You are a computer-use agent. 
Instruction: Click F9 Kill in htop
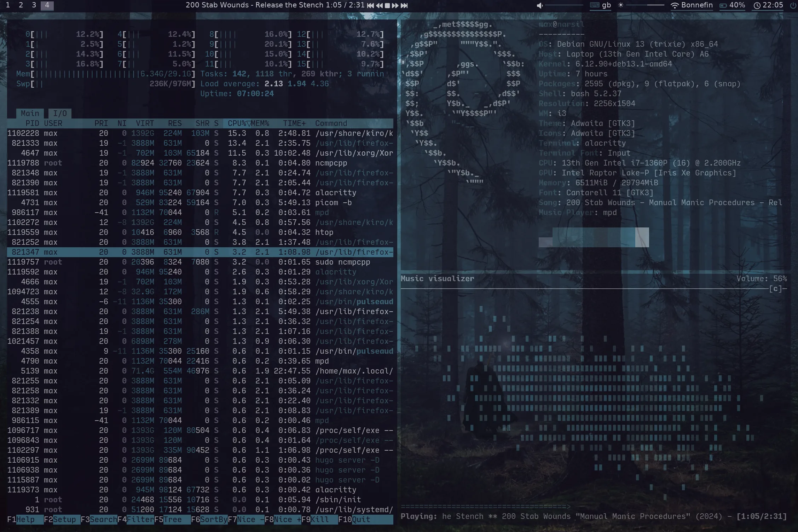tap(320, 520)
